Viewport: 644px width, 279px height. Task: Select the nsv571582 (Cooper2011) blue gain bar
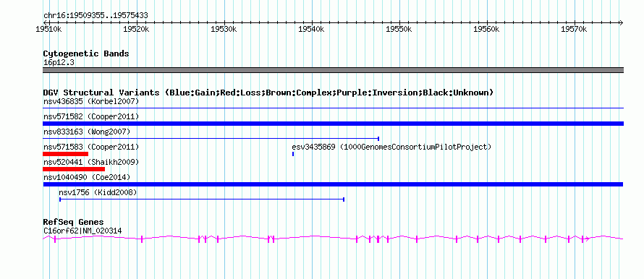[333, 124]
